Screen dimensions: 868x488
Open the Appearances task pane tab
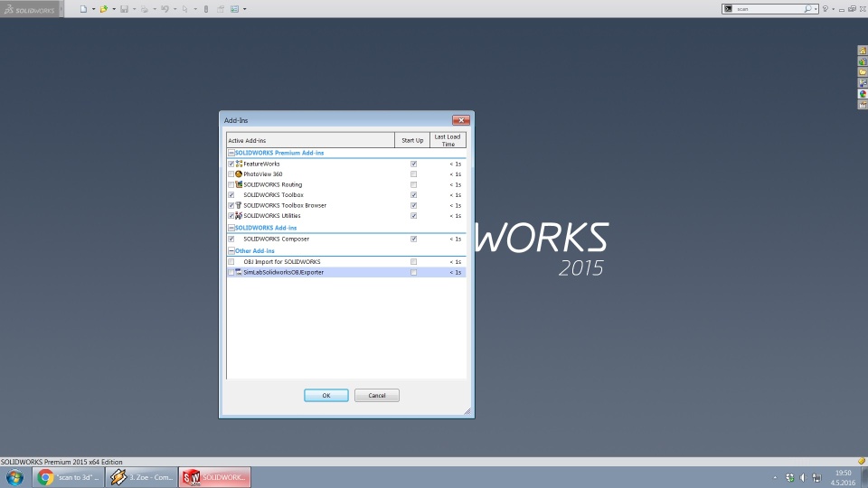coord(863,94)
